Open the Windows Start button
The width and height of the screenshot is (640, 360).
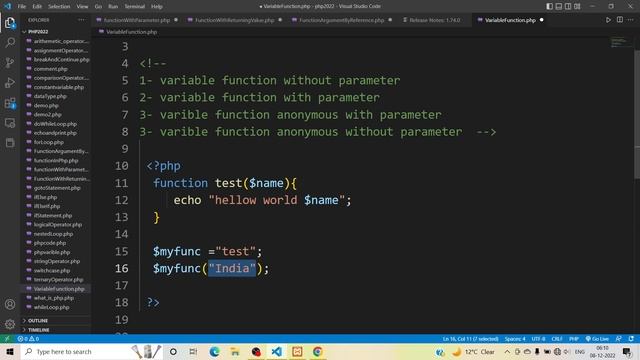click(x=10, y=351)
